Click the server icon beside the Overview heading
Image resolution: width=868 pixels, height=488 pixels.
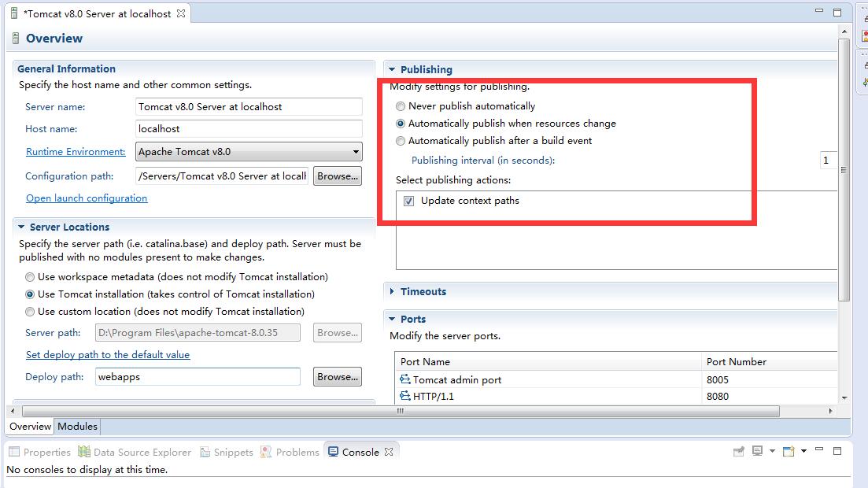pos(16,39)
